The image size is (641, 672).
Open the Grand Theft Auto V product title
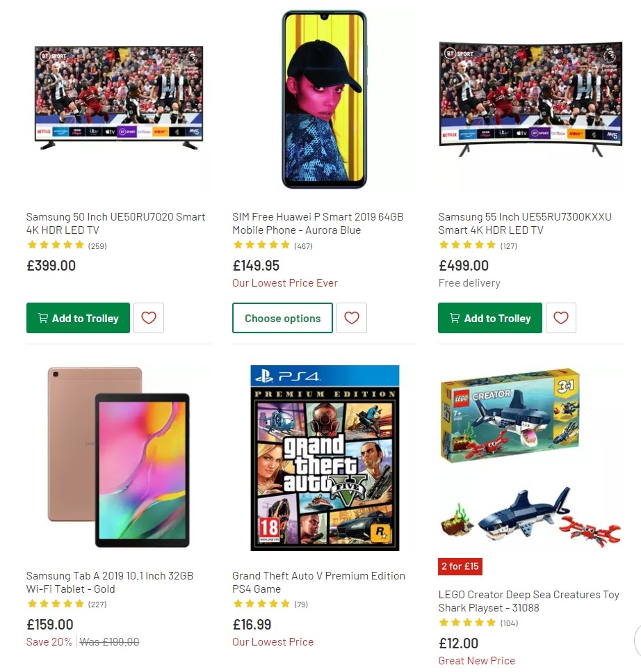[318, 582]
